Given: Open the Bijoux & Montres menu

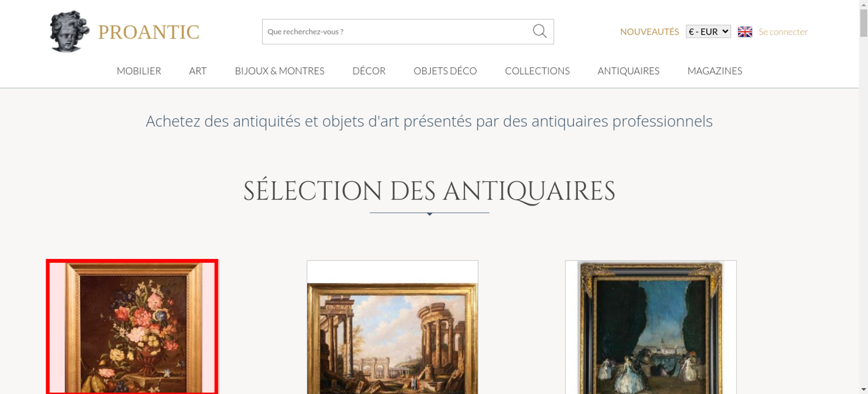Looking at the screenshot, I should point(279,71).
